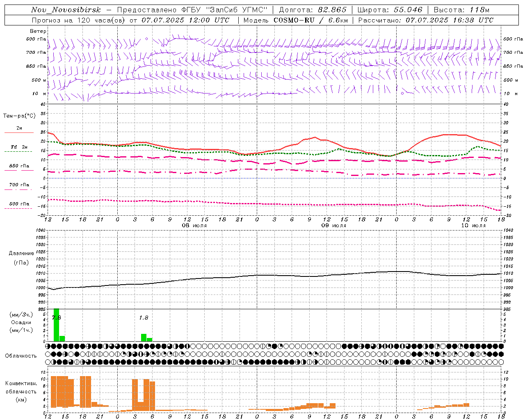
Task: Click the dashed line sample under 850 гПа legend
Action: pyautogui.click(x=19, y=170)
